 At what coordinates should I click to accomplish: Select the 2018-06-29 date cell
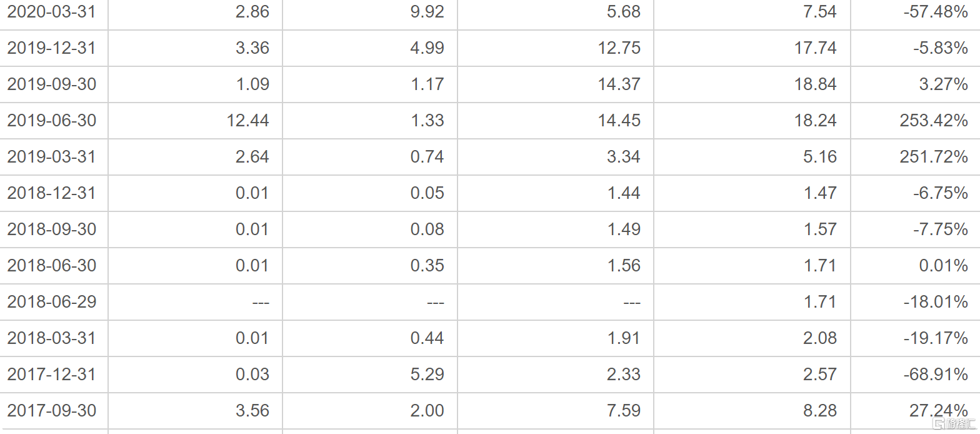(52, 301)
